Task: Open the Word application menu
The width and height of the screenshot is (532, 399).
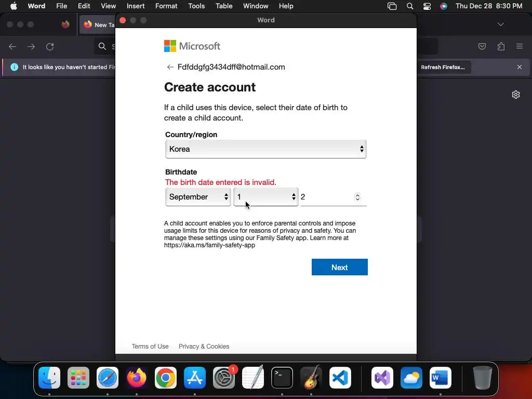Action: pyautogui.click(x=36, y=6)
